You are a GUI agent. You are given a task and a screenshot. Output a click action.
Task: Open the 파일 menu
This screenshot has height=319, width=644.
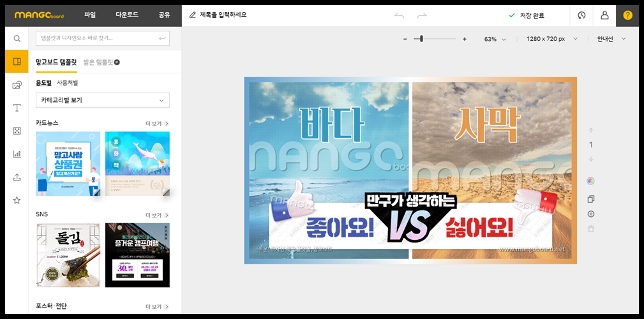[x=90, y=15]
